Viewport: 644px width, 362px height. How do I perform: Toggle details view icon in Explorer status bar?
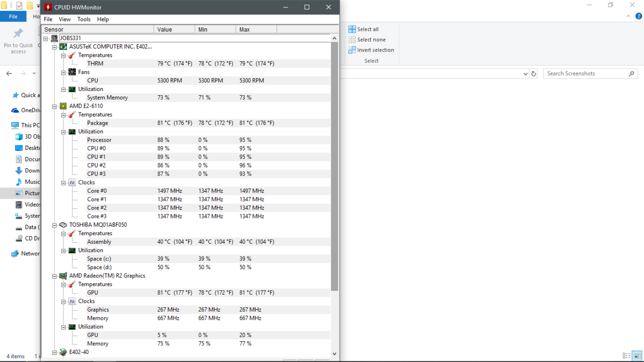tap(626, 355)
